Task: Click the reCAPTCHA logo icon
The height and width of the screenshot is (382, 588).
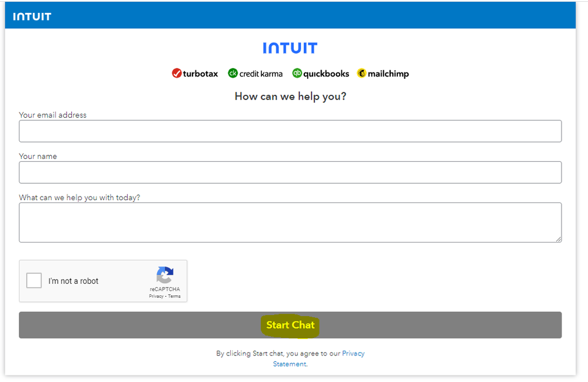Action: pyautogui.click(x=165, y=275)
